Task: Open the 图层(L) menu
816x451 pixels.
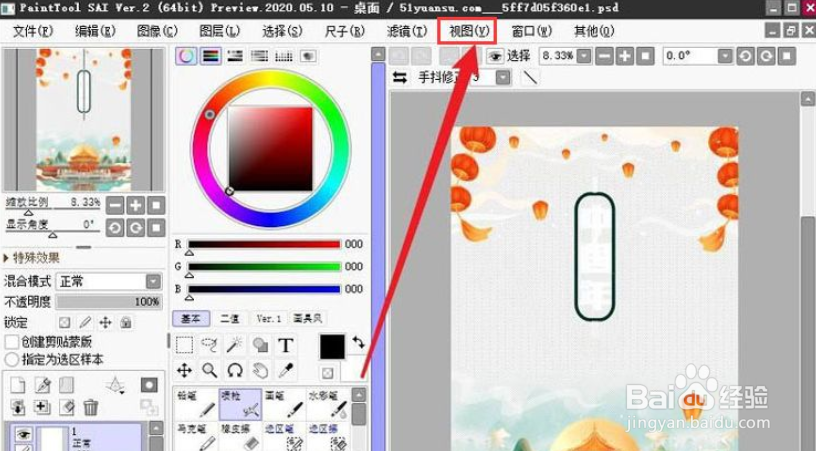Action: click(x=220, y=31)
